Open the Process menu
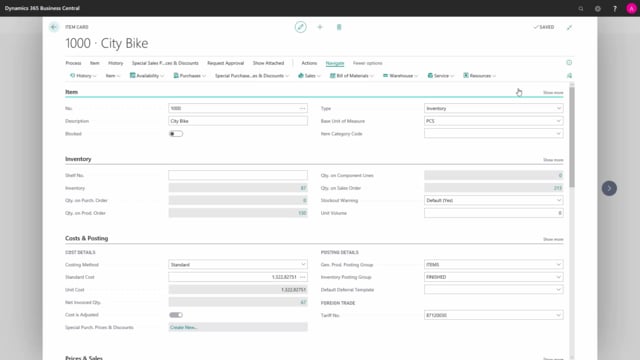 [x=73, y=63]
